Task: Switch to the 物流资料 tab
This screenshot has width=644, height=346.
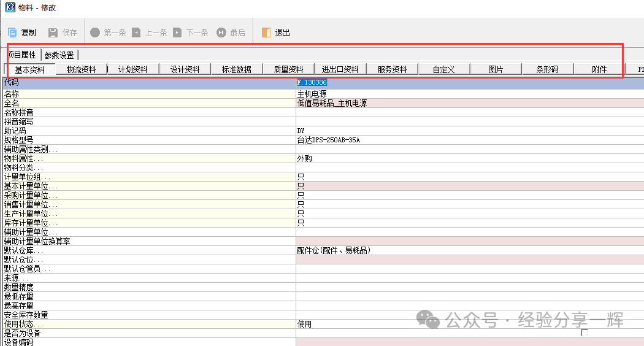Action: point(81,69)
